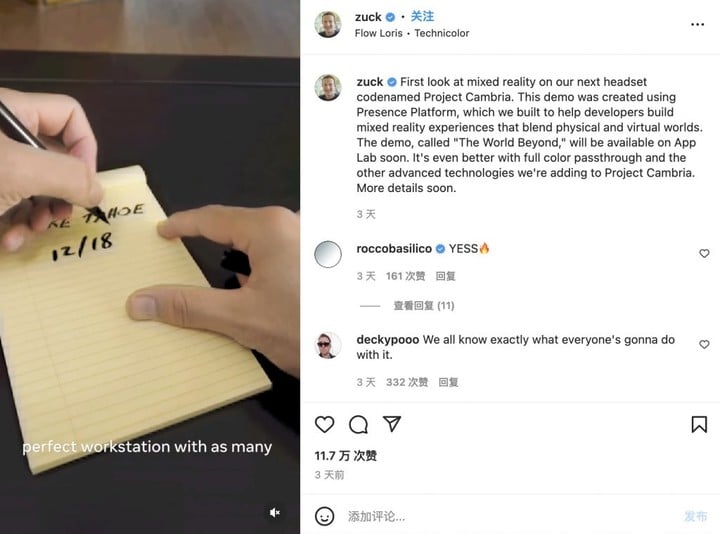
Task: Open the Flow Loris · Technicolor audio link
Action: 412,33
